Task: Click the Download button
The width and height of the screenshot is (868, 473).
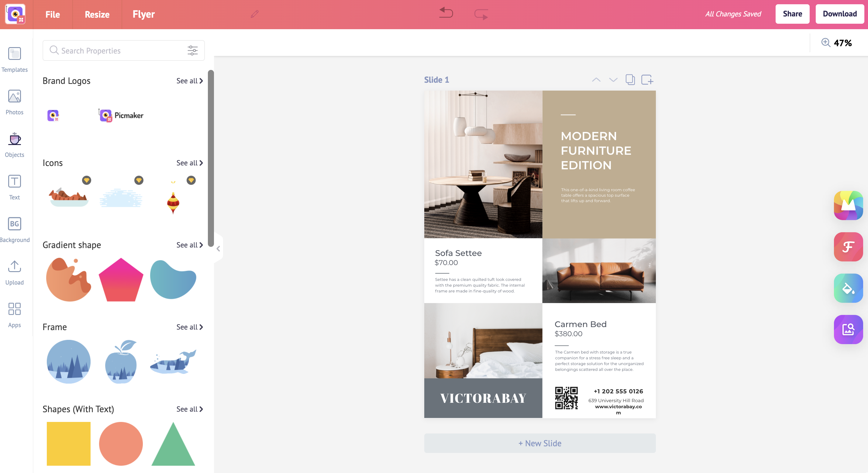Action: [x=839, y=13]
